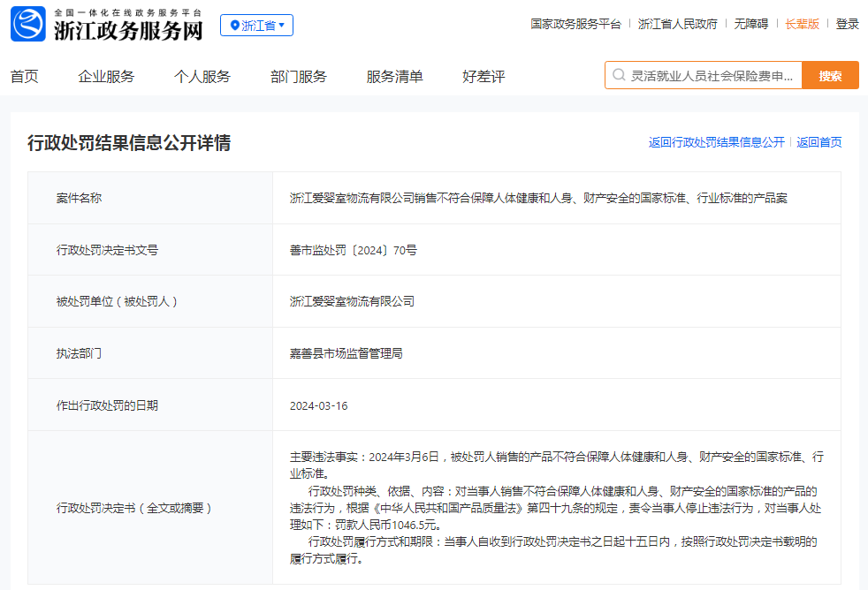Open the 服务清单 menu item
Screen dimensions: 868x590
395,76
